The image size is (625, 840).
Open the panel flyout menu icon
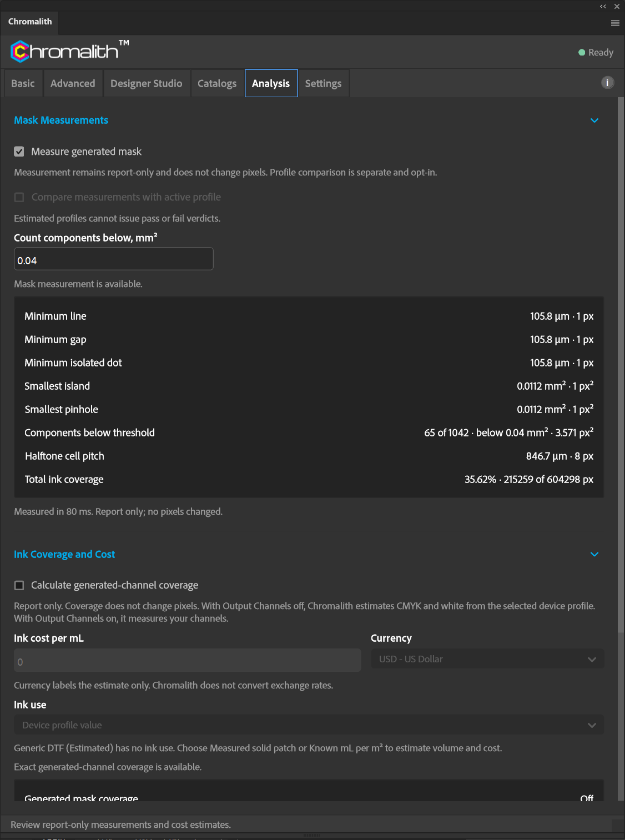tap(615, 23)
